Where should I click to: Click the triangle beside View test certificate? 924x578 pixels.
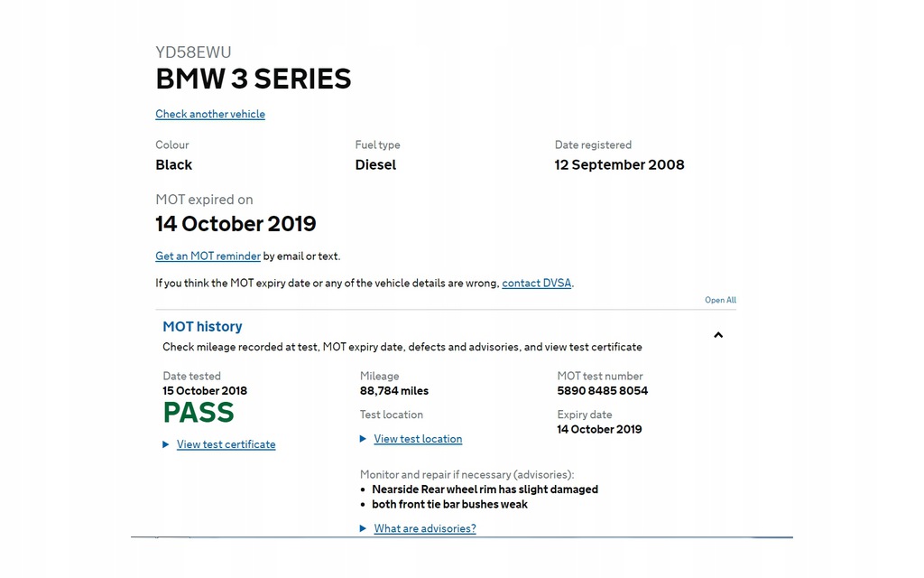(166, 444)
